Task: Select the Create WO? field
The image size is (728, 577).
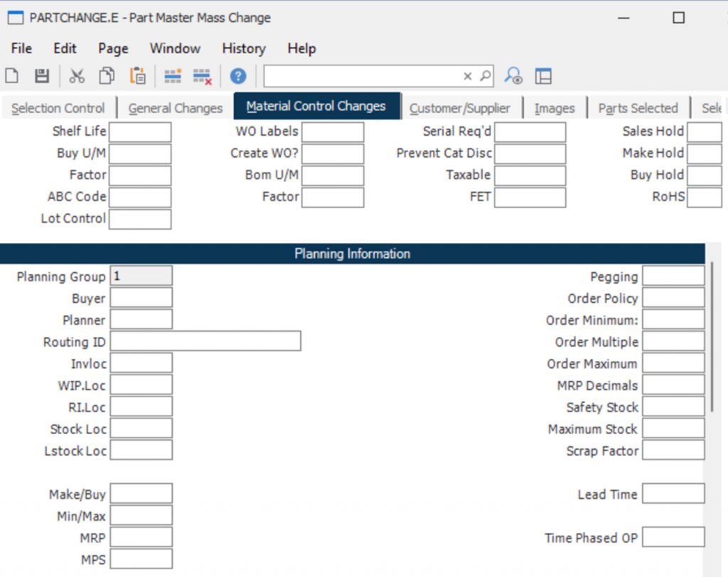Action: click(333, 153)
